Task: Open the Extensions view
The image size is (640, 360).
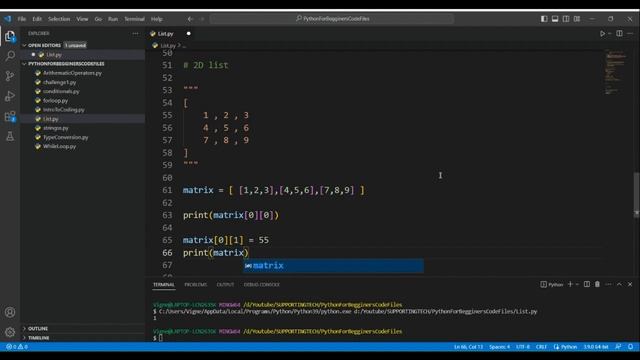Action: tap(10, 116)
